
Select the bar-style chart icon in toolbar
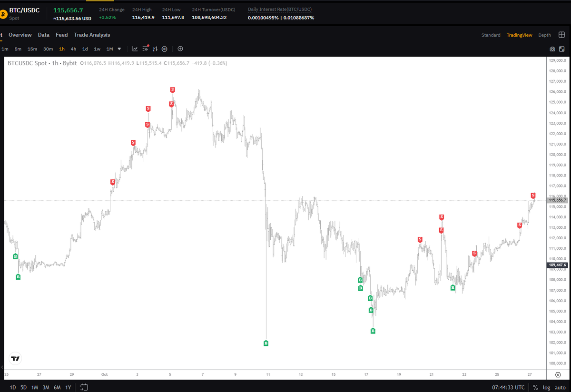click(x=155, y=49)
